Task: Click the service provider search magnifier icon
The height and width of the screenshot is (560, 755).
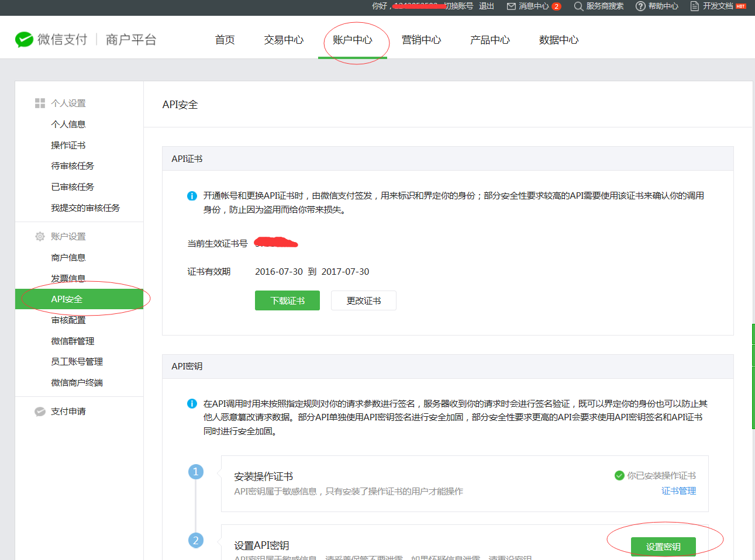Action: [x=578, y=6]
